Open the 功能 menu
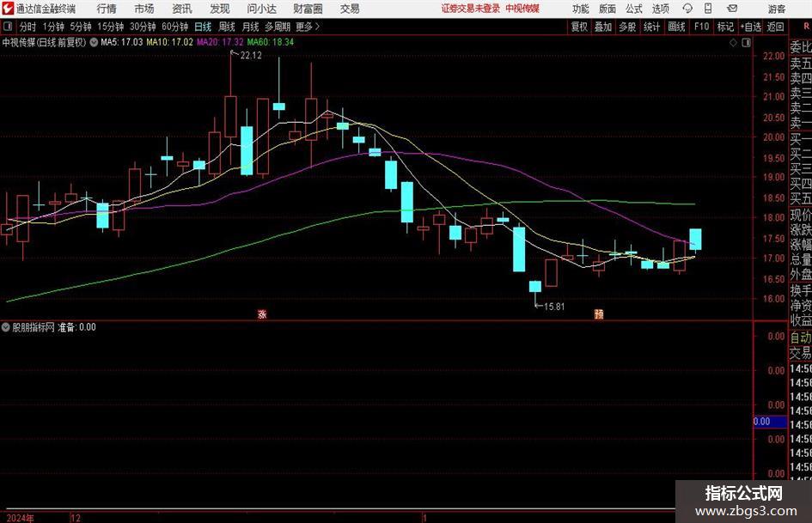812x523 pixels. [581, 9]
